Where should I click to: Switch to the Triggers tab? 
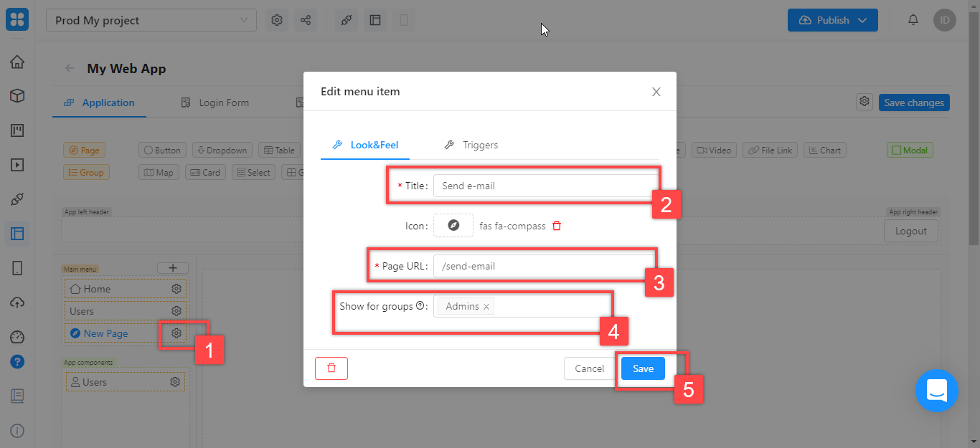pyautogui.click(x=471, y=145)
